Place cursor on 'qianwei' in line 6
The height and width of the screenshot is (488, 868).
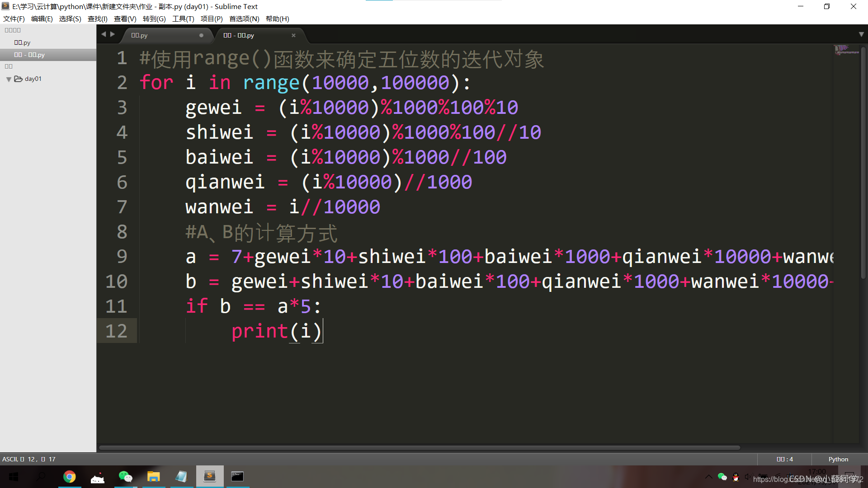point(225,182)
